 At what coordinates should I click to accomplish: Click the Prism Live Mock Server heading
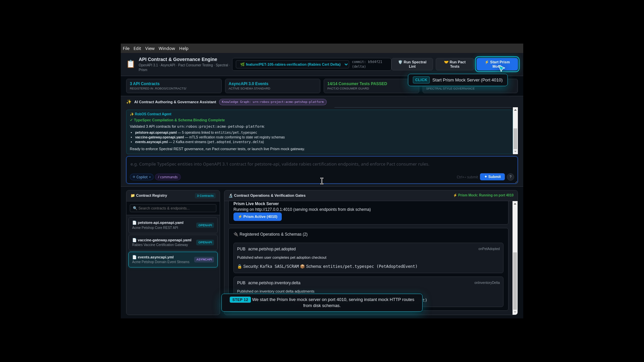click(x=256, y=204)
